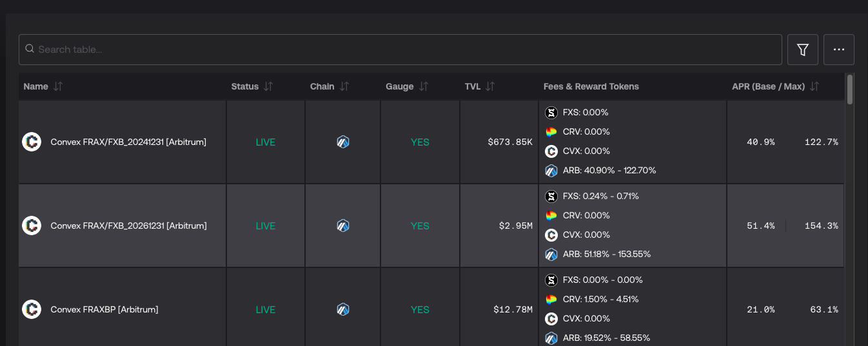Open the three-dot more options menu
Image resolution: width=868 pixels, height=346 pixels.
[x=838, y=50]
